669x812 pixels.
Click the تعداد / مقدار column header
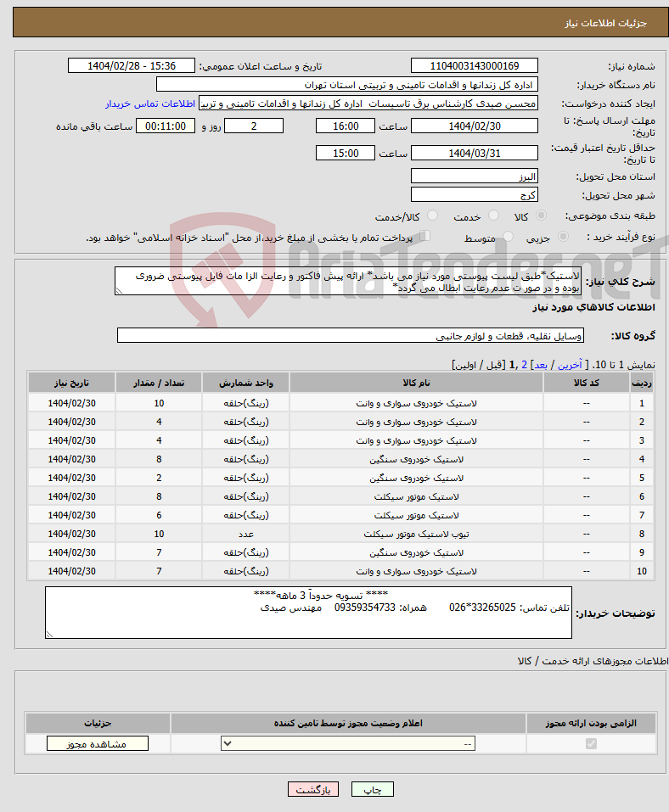pos(159,383)
